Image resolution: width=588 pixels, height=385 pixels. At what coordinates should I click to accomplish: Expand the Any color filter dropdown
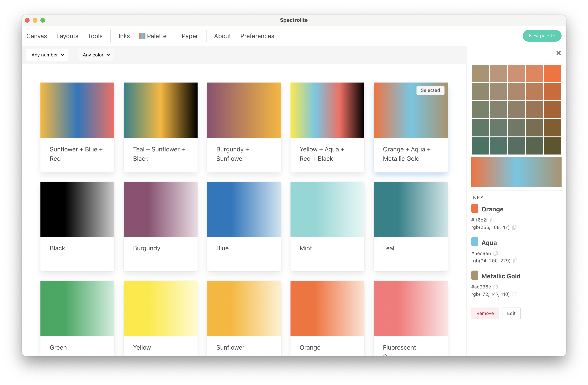(x=96, y=55)
